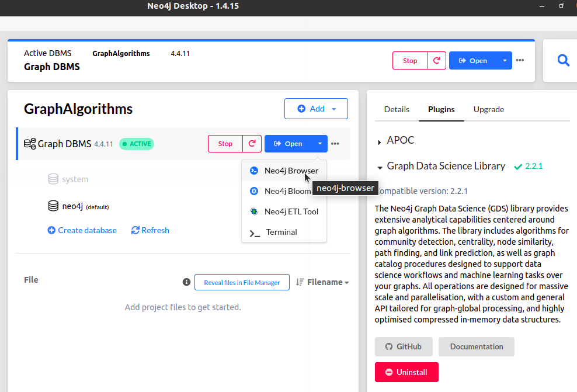
Task: Click the Create database link
Action: coord(82,230)
